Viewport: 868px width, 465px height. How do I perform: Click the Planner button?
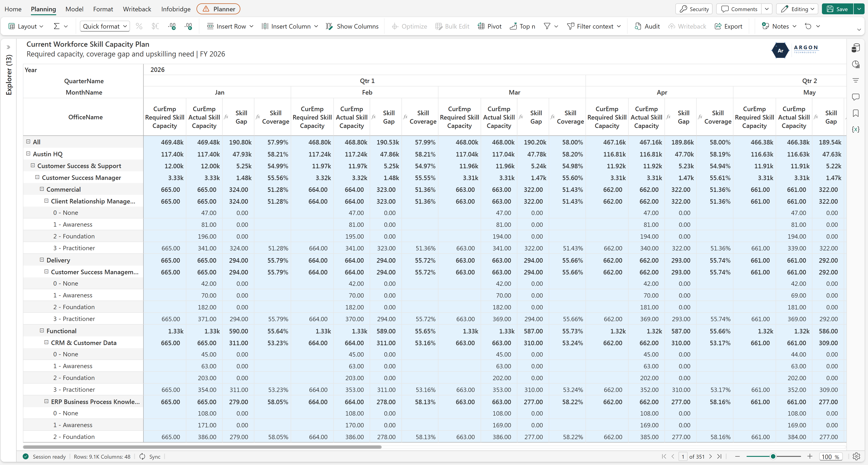click(x=218, y=9)
